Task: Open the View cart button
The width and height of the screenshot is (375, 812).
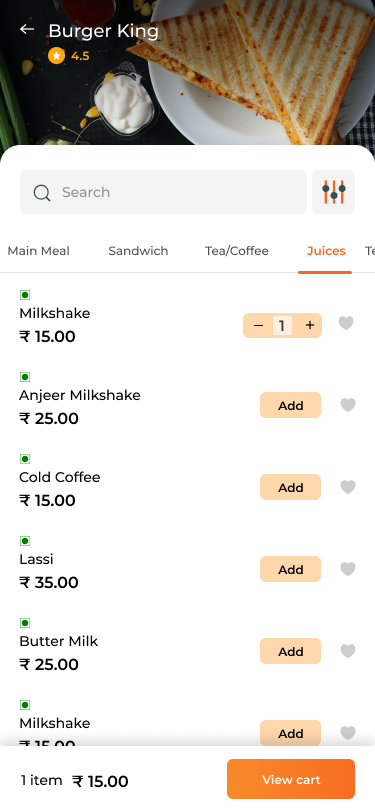Action: (x=291, y=779)
